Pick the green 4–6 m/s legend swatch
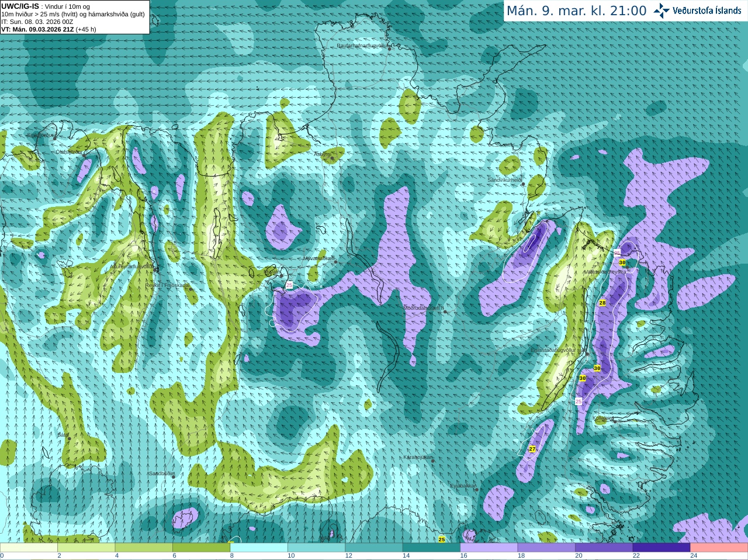Viewport: 748px width, 560px height. (144, 548)
